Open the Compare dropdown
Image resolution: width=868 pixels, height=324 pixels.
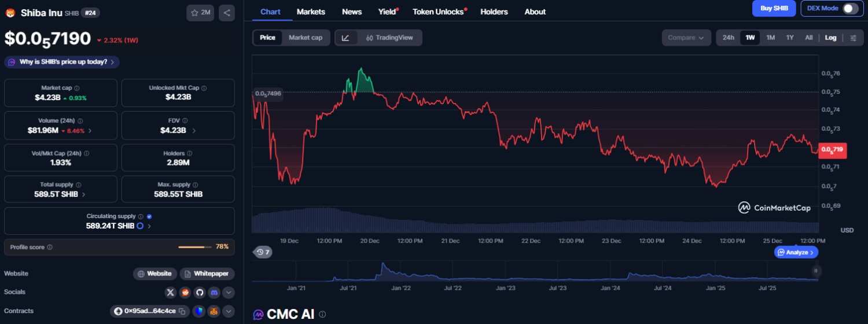686,38
